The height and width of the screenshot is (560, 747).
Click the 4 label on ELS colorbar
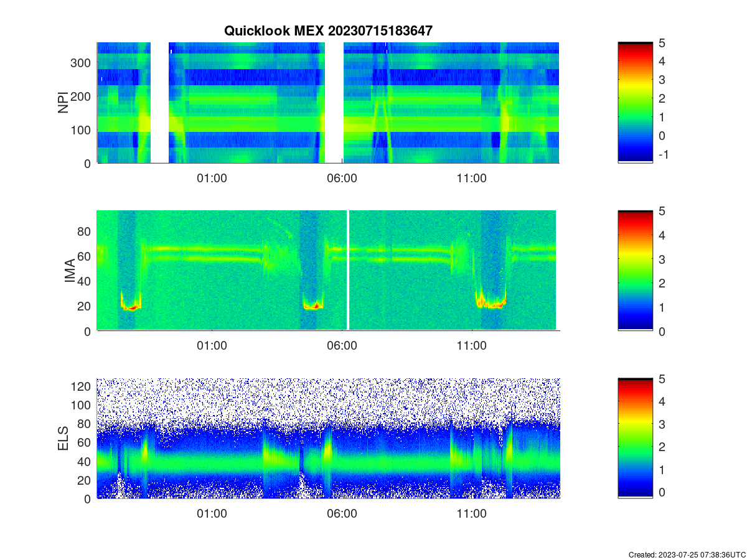662,402
